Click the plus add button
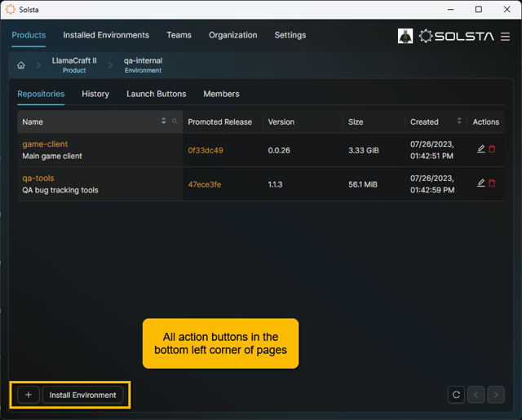The height and width of the screenshot is (420, 522). click(x=29, y=395)
